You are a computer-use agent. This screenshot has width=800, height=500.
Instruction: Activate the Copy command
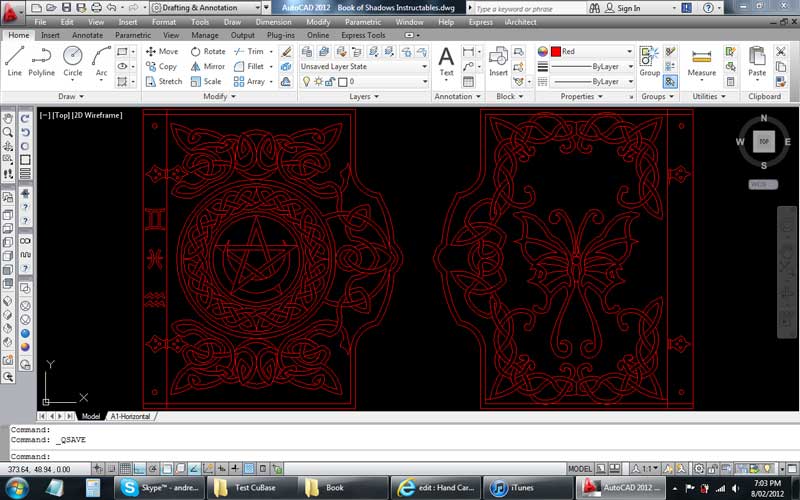[x=161, y=66]
